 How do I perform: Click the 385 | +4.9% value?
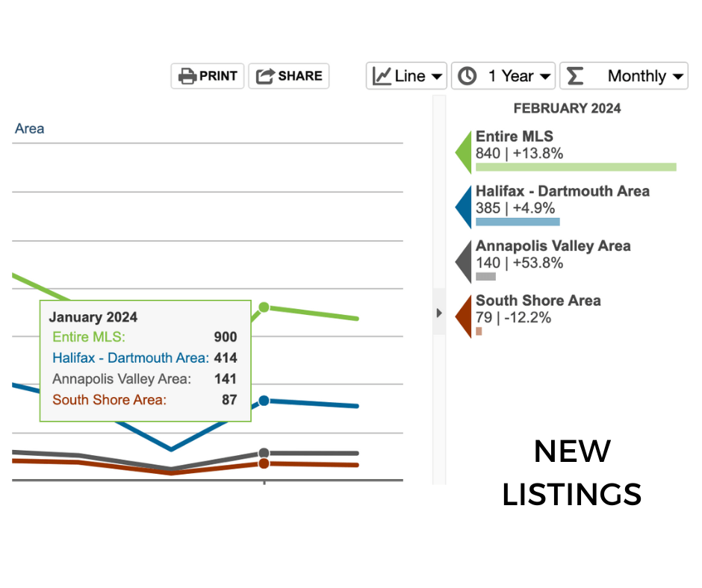click(515, 208)
